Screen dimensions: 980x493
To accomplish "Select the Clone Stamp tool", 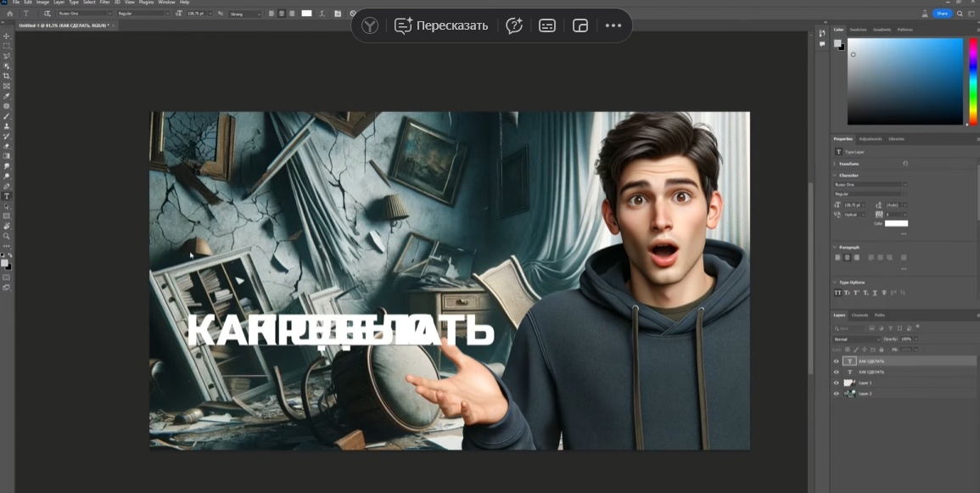I will pos(6,126).
